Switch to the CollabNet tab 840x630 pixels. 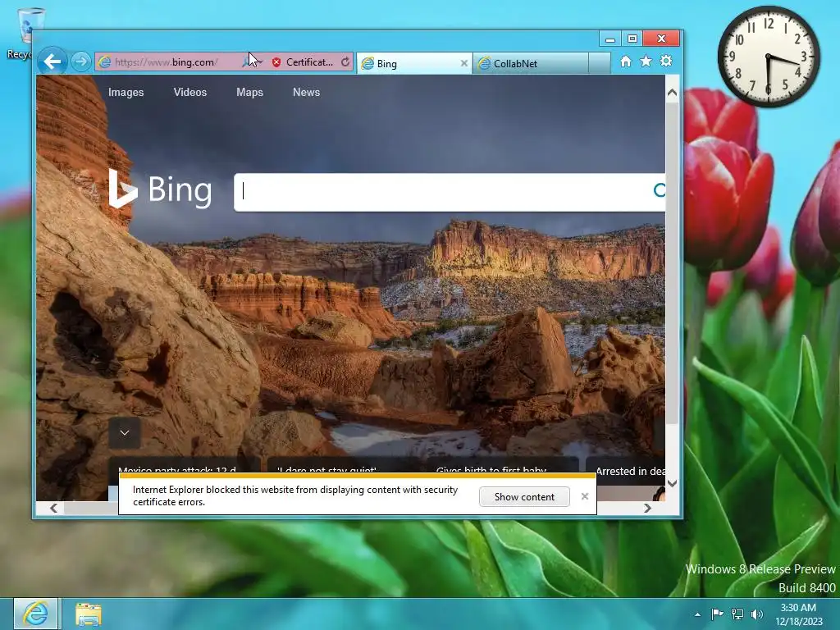531,64
